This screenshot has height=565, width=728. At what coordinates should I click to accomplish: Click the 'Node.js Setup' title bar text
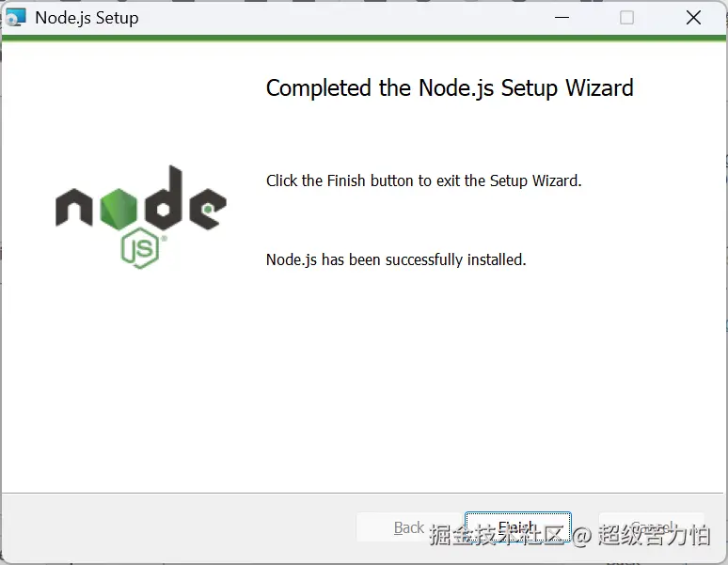click(87, 18)
